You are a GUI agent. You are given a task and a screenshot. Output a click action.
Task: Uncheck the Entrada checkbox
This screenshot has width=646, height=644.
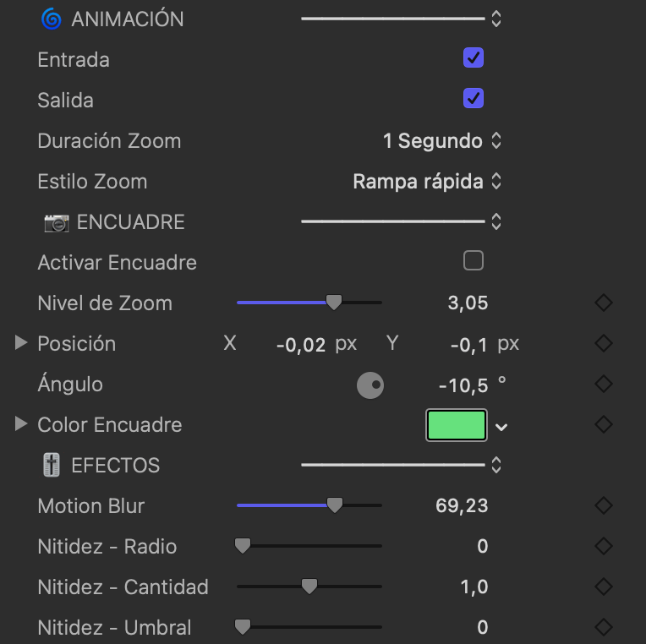[474, 58]
